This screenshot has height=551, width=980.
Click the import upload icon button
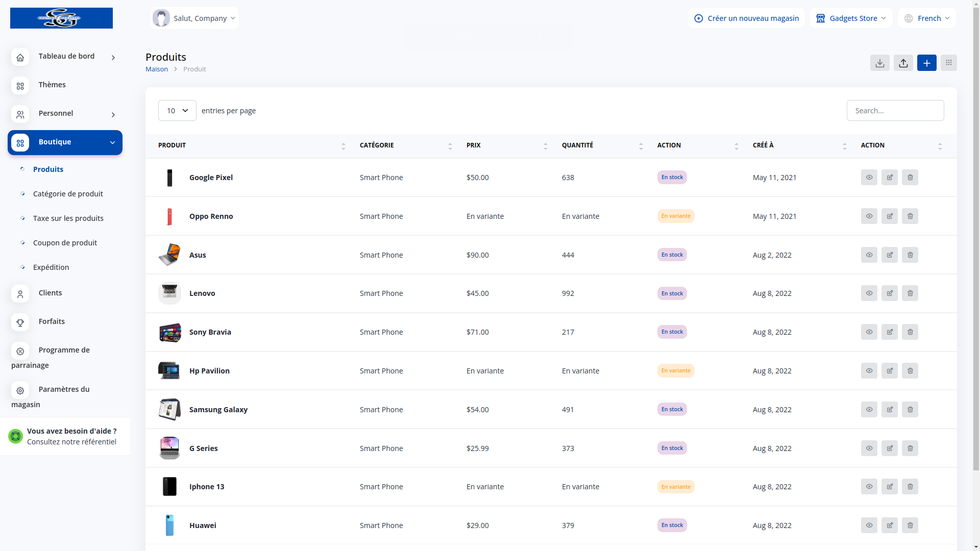903,63
